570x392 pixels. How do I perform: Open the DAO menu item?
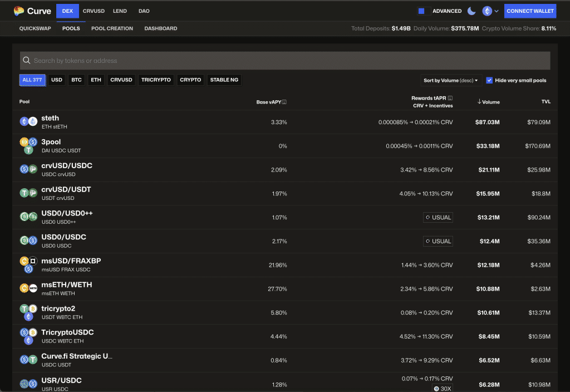pyautogui.click(x=145, y=11)
